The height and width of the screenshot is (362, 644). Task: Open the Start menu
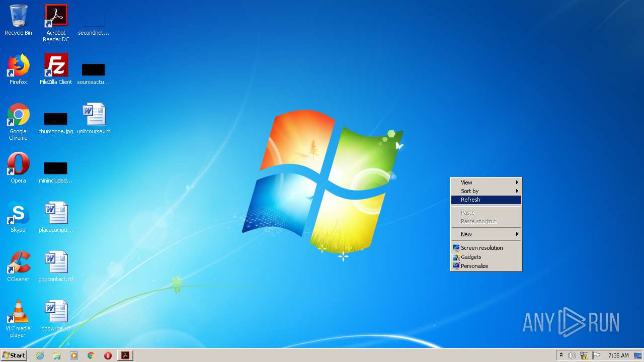[x=14, y=355]
